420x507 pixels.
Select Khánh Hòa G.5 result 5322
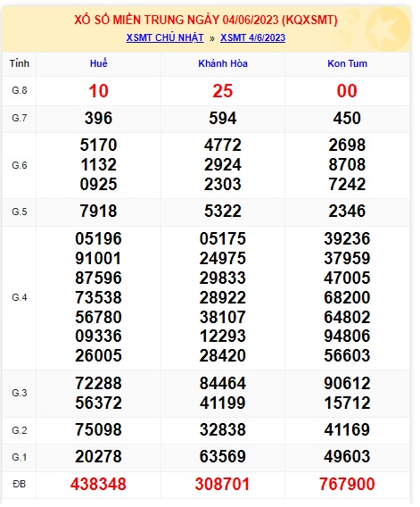tap(223, 212)
